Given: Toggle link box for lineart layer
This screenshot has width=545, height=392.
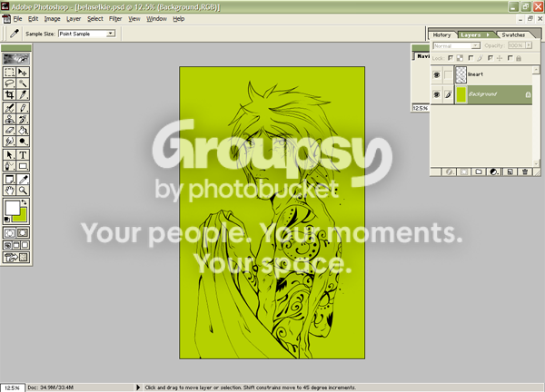Looking at the screenshot, I should tap(449, 74).
